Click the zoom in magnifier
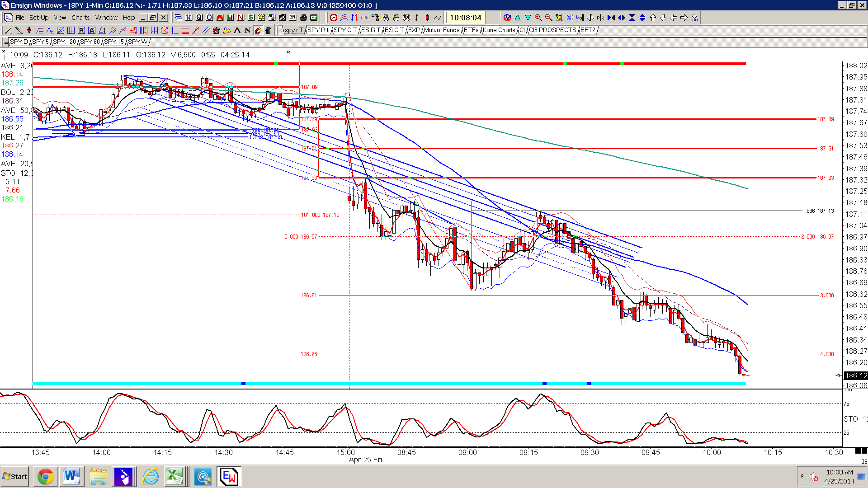The image size is (868, 488). coord(538,18)
